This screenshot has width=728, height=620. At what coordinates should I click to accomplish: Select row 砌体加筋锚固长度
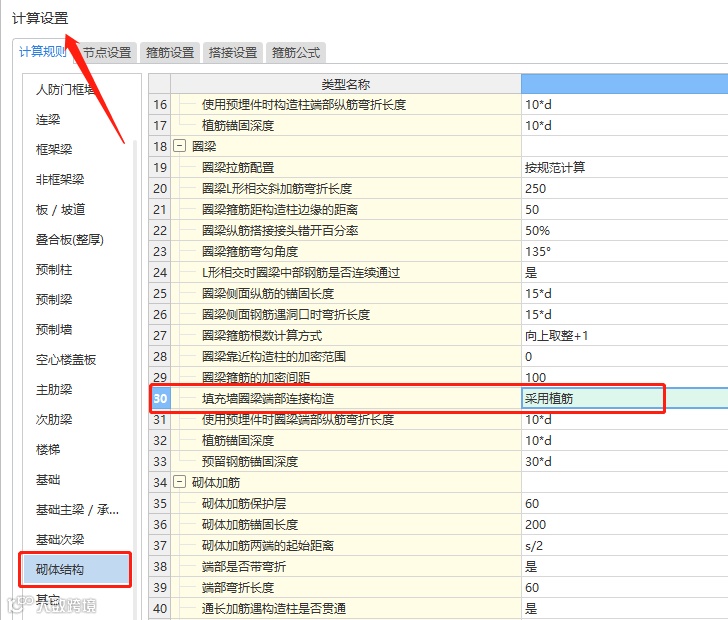(x=346, y=524)
